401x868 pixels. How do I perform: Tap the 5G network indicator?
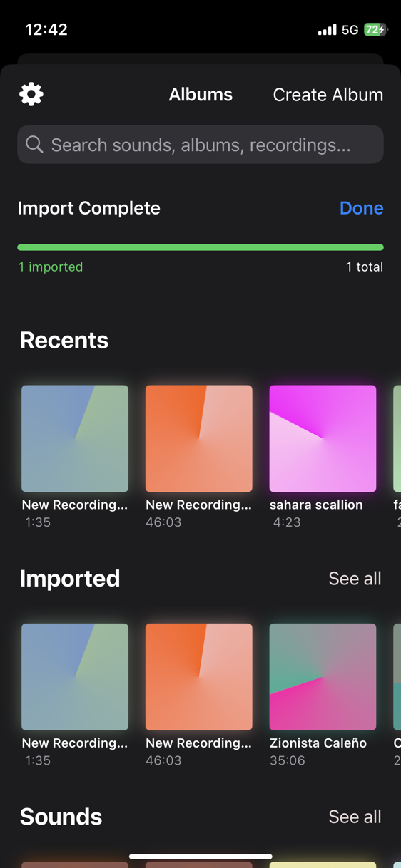pos(350,30)
